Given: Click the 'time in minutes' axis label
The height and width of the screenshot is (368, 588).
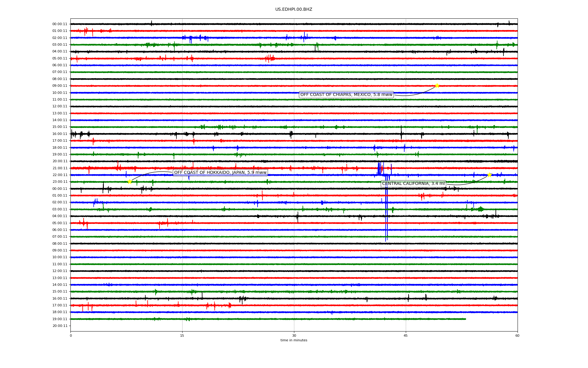Looking at the screenshot, I should click(294, 340).
